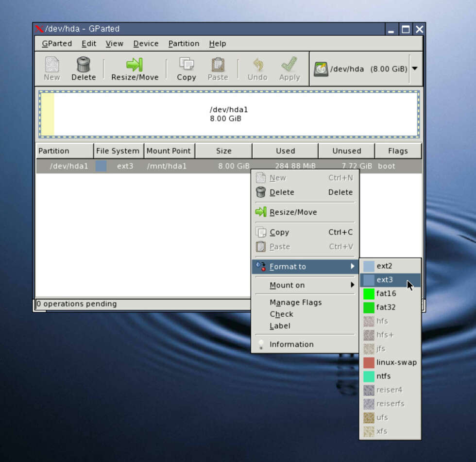Click the /dev/hda1 8.00 GiB graphical partition block
Screen dimensions: 476x462
[229, 114]
